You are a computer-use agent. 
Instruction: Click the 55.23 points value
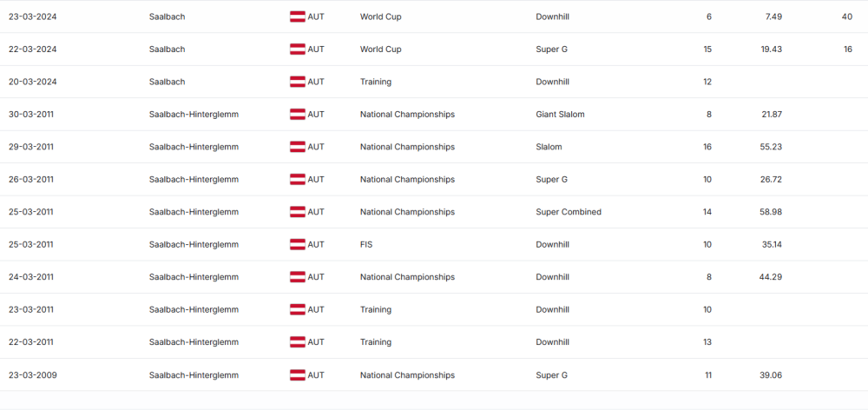[x=771, y=147]
